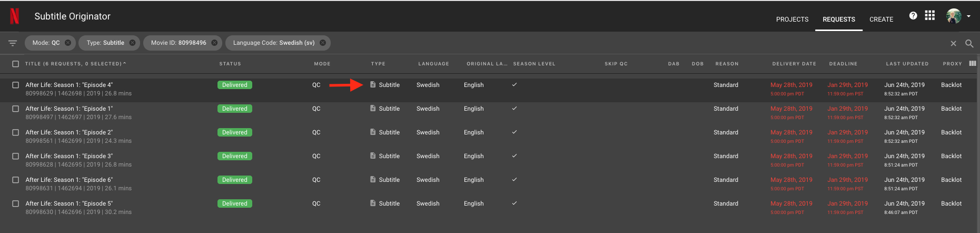
Task: Sort by the Deadline column header
Action: pos(843,64)
